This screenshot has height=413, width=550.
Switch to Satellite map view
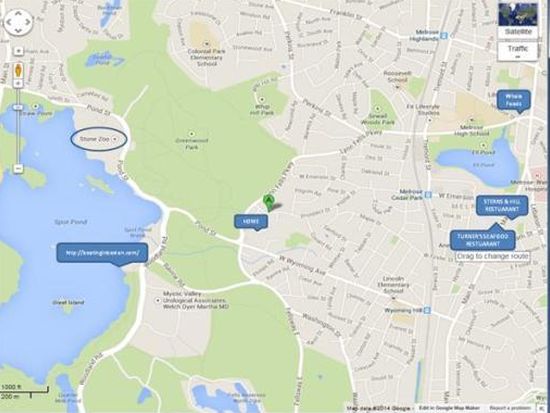518,32
